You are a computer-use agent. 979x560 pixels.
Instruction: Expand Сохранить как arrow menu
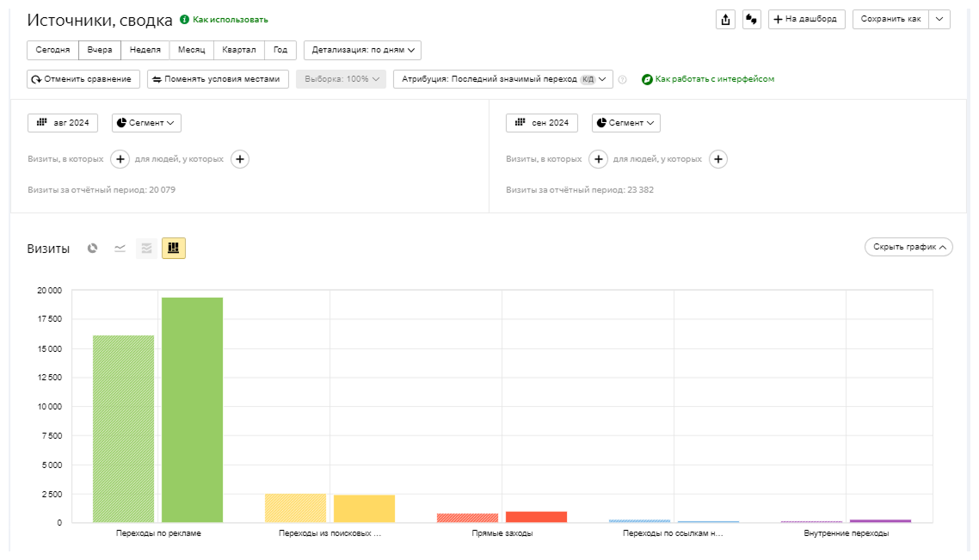click(x=939, y=19)
